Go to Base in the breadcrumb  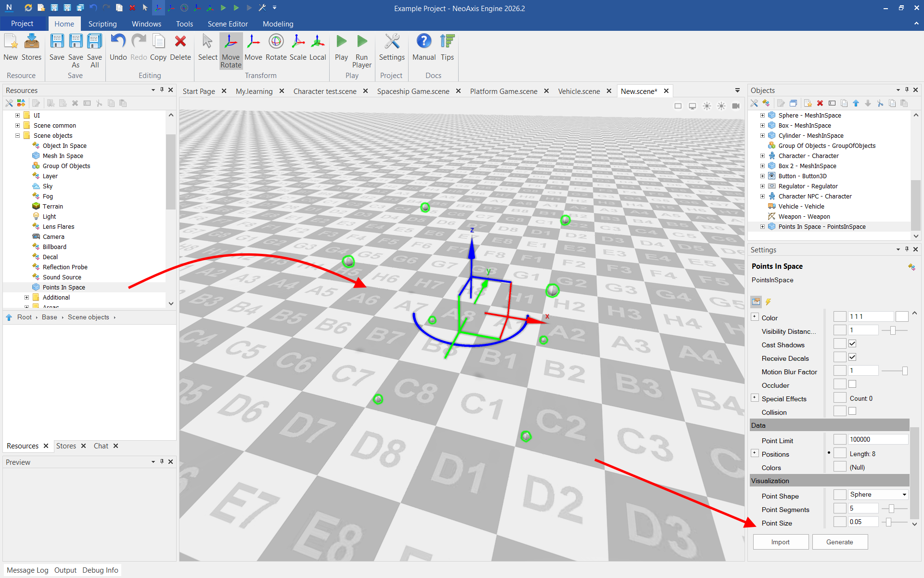50,317
